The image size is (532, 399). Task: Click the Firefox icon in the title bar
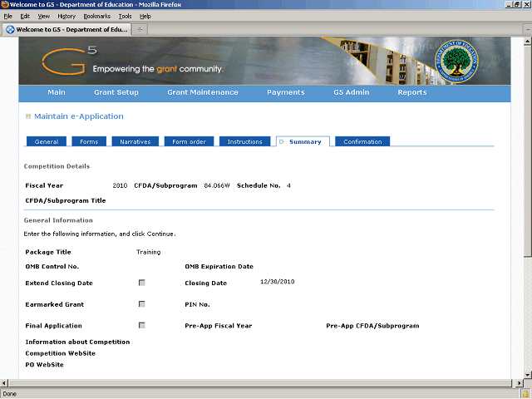click(5, 4)
